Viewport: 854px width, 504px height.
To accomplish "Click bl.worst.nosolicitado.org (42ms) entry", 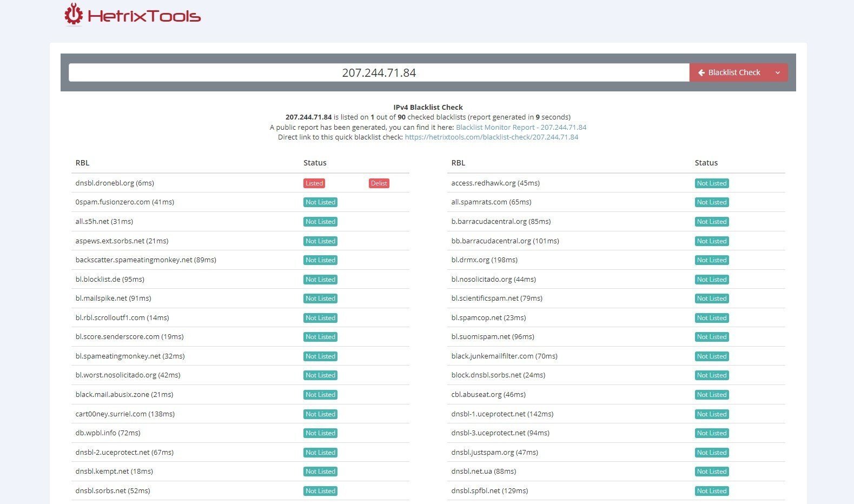I will tap(128, 375).
